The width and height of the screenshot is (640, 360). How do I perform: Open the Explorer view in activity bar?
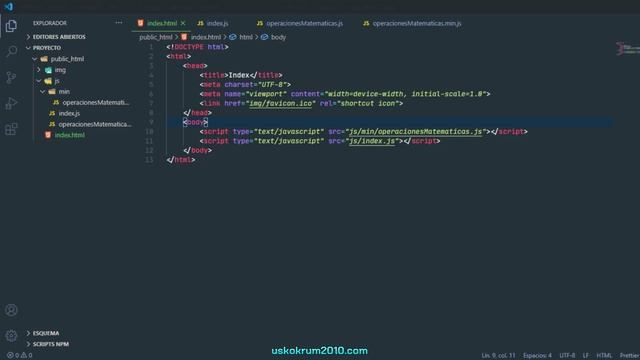click(x=11, y=26)
